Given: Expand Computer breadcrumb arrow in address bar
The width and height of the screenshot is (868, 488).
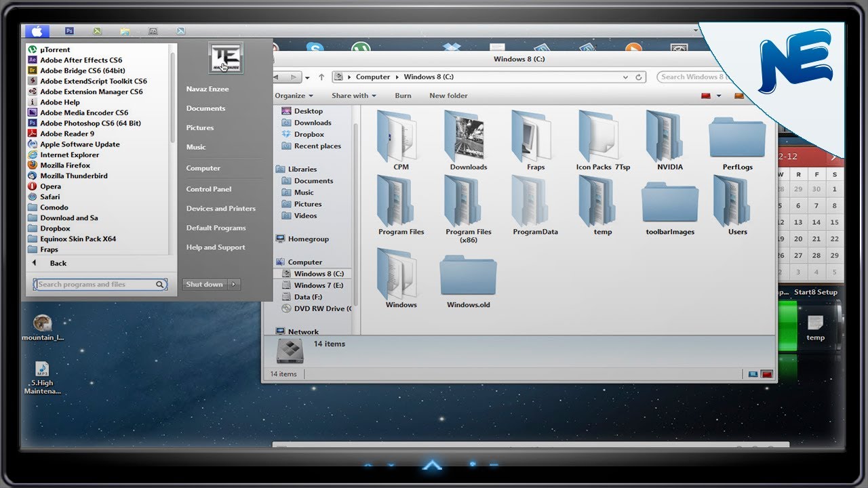Looking at the screenshot, I should pyautogui.click(x=397, y=77).
